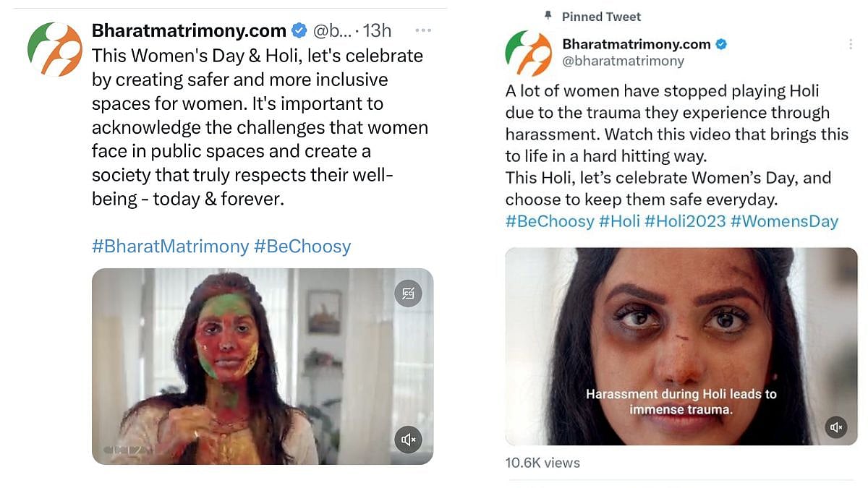Screen dimensions: 868x488
Task: Click the 10.6K views count
Action: coord(542,463)
